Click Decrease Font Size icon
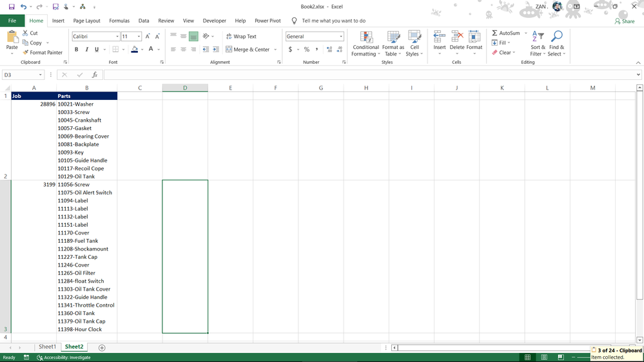 click(x=157, y=37)
